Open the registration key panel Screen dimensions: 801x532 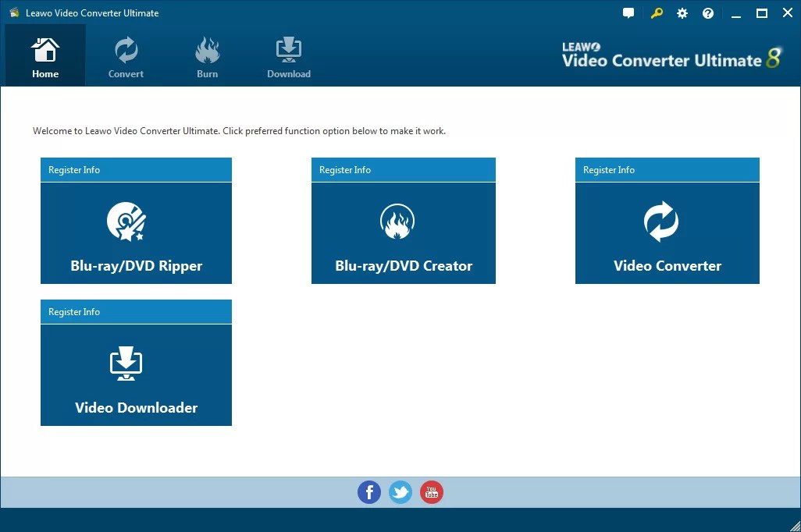pos(656,12)
